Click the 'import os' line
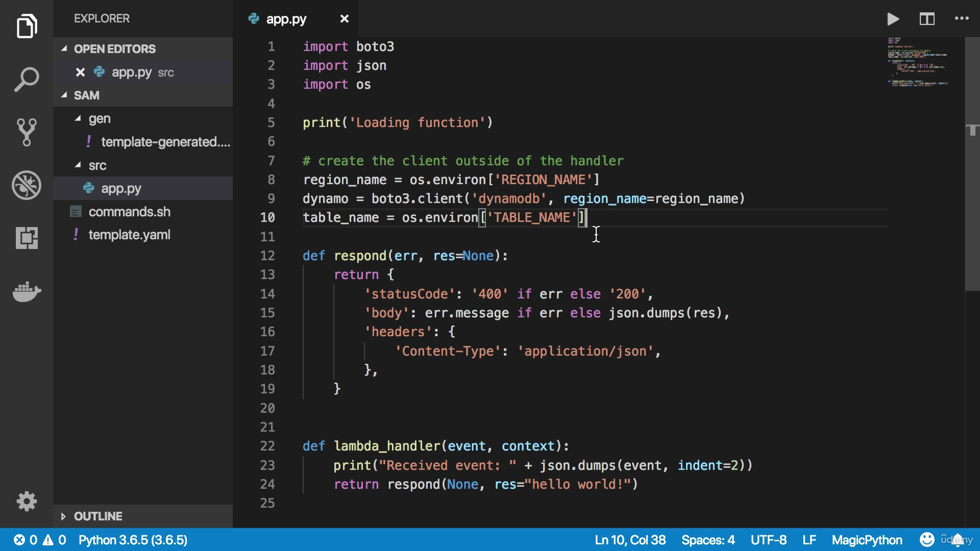 [337, 85]
